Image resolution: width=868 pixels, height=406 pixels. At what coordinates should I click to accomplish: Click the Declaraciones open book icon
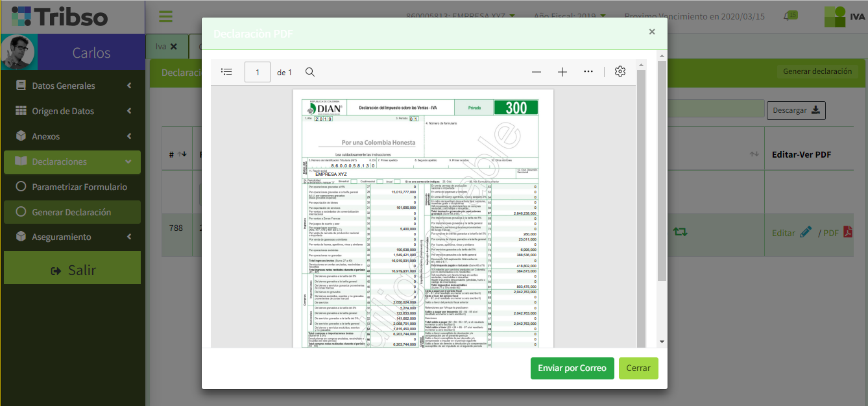[x=21, y=161]
